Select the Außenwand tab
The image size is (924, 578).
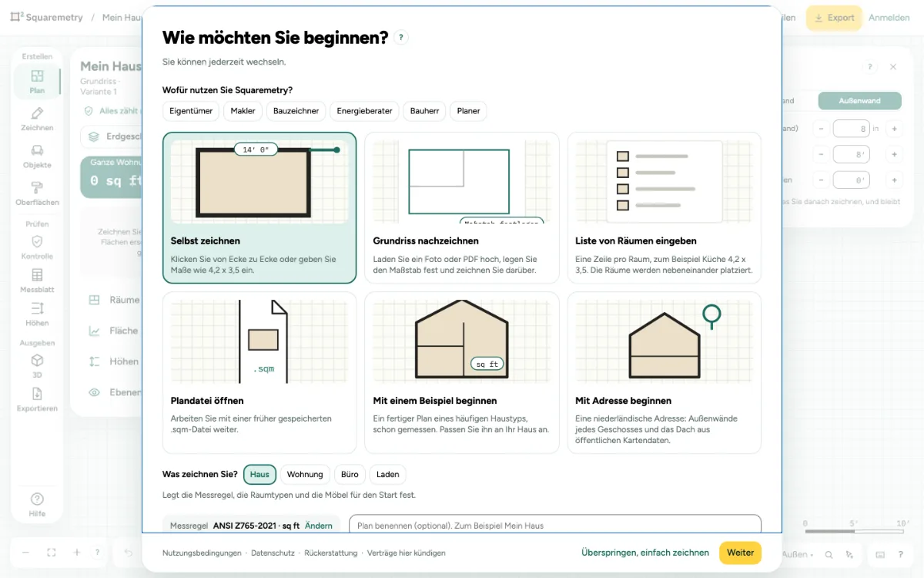click(859, 101)
